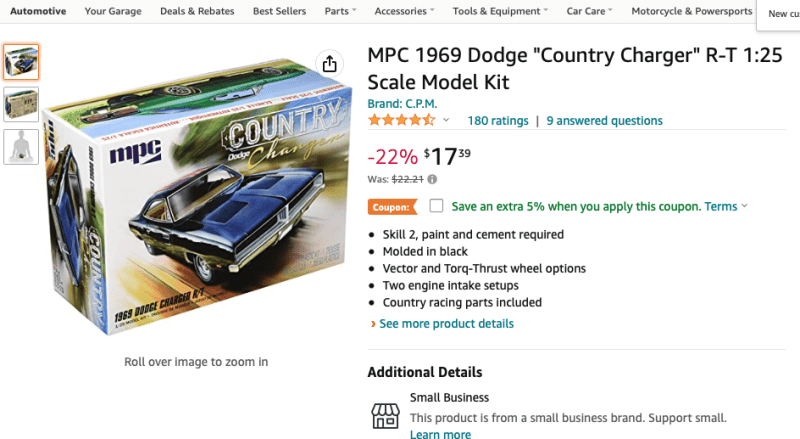Select the first product box thumbnail
The height and width of the screenshot is (439, 800).
21,62
